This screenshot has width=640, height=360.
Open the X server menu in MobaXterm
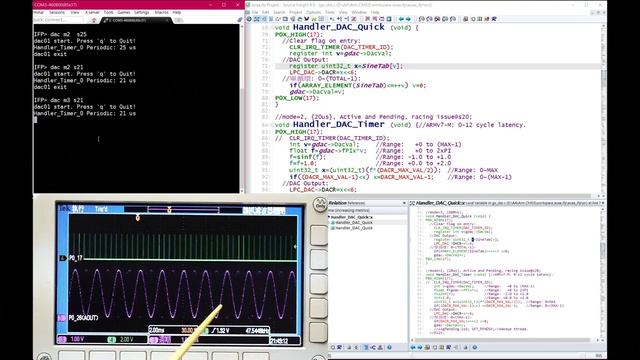(92, 13)
